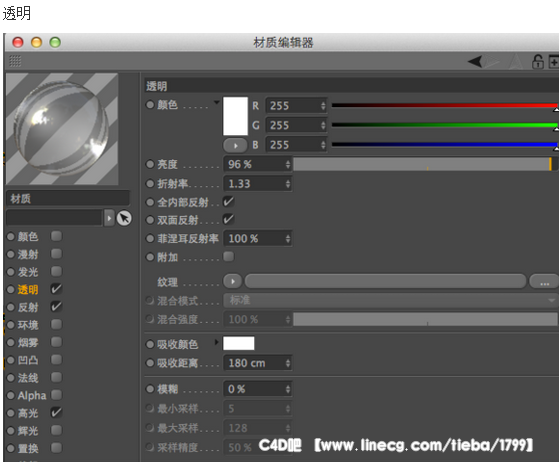Image resolution: width=559 pixels, height=462 pixels.
Task: Click the 折射率 value field 1.33
Action: 258,184
